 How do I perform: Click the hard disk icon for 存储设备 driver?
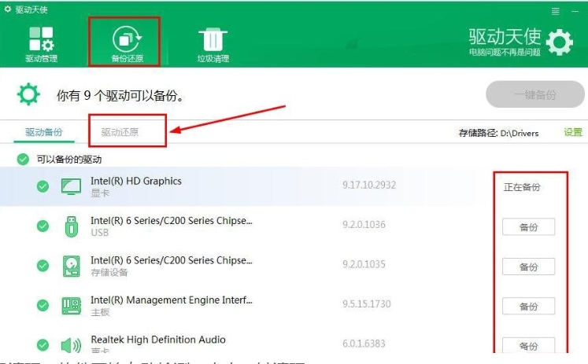pyautogui.click(x=72, y=266)
